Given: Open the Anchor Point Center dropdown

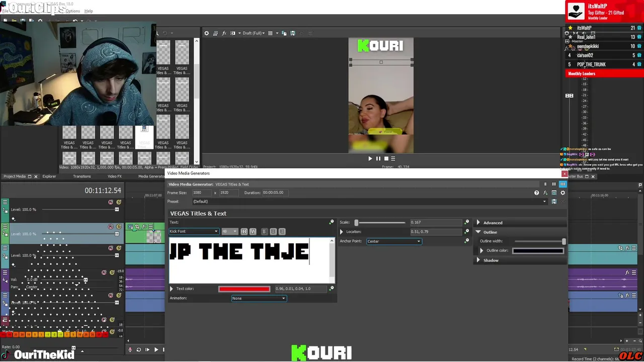Looking at the screenshot, I should 393,241.
